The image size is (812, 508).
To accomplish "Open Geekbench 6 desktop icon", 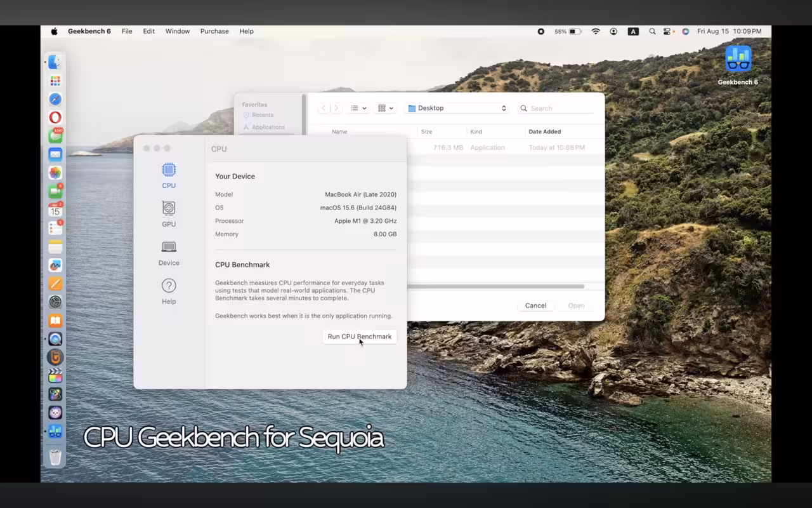I will (x=738, y=65).
